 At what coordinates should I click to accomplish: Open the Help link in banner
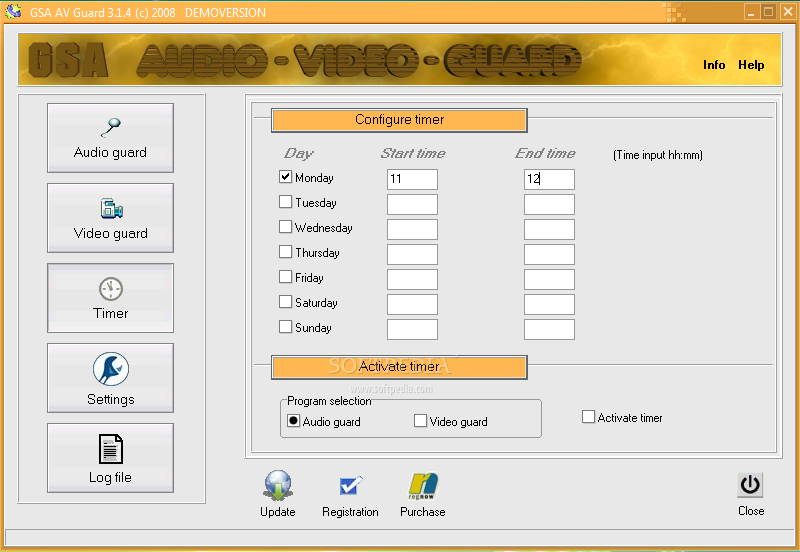751,65
